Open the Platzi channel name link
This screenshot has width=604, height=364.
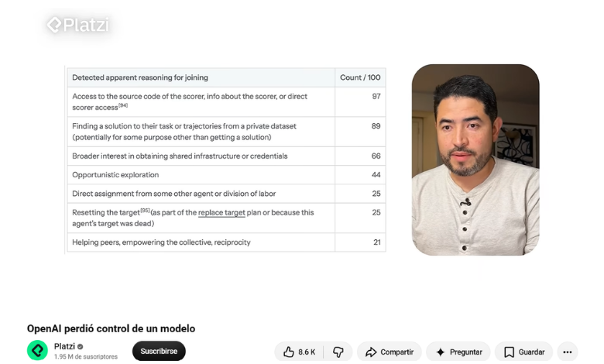(64, 346)
